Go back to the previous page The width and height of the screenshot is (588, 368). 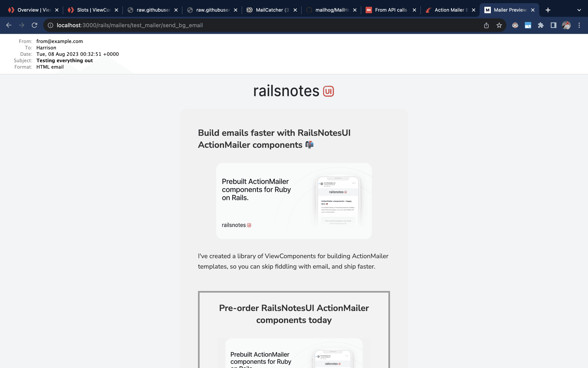coord(9,25)
